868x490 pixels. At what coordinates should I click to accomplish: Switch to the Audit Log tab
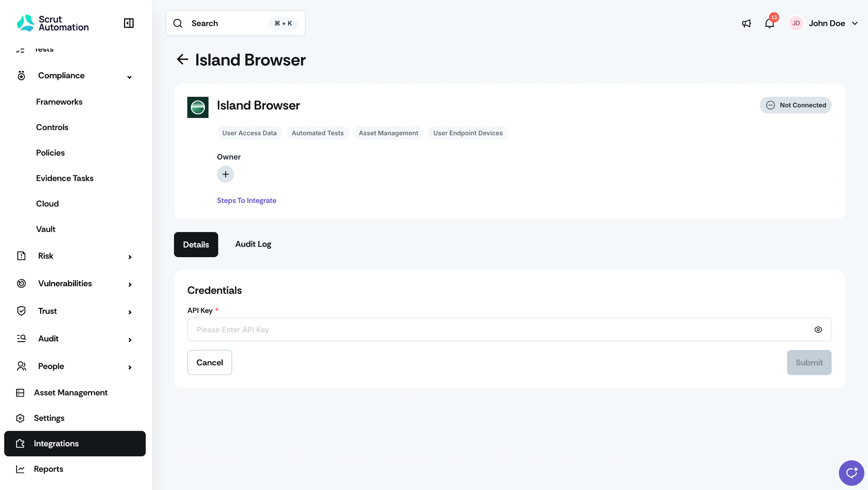(253, 244)
